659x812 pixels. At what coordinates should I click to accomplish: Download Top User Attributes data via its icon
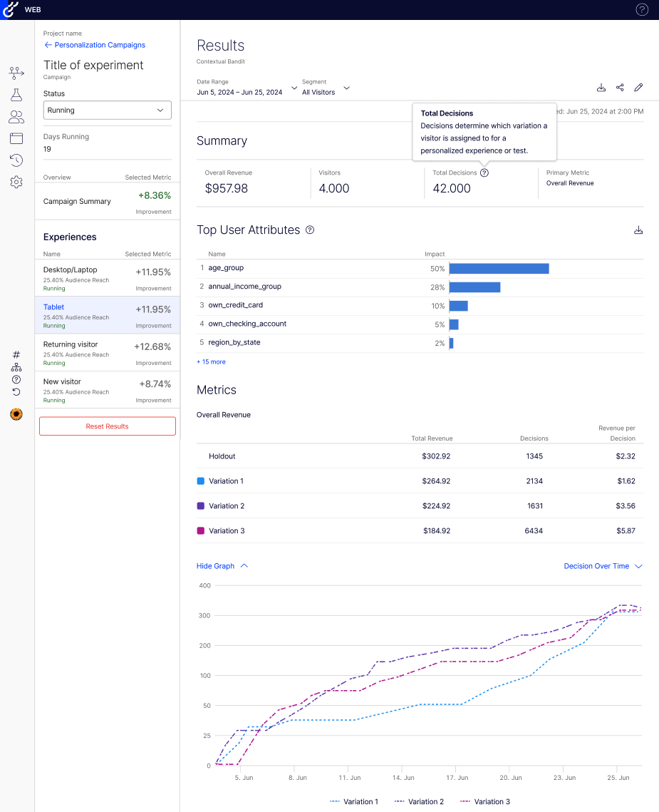[638, 230]
